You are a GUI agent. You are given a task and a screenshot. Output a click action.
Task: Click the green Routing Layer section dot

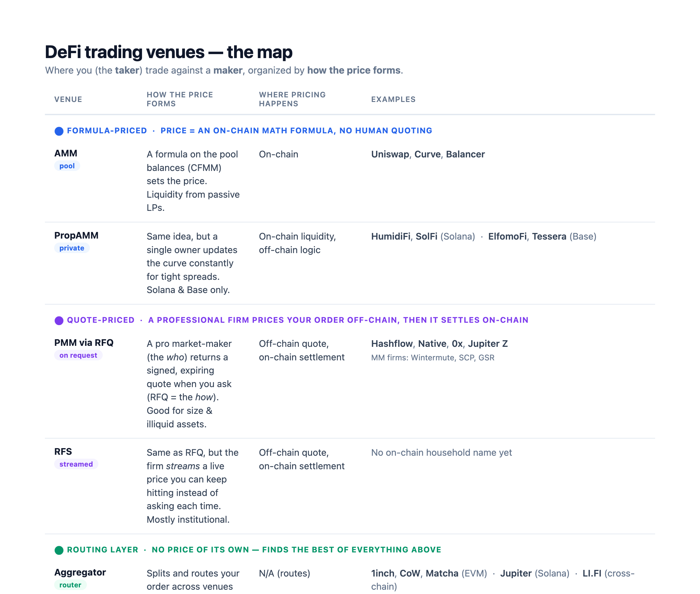click(x=59, y=550)
